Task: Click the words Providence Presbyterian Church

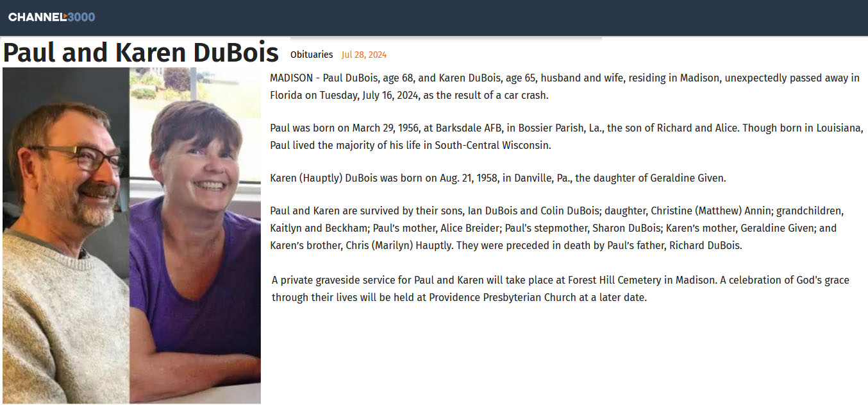Action: (503, 298)
